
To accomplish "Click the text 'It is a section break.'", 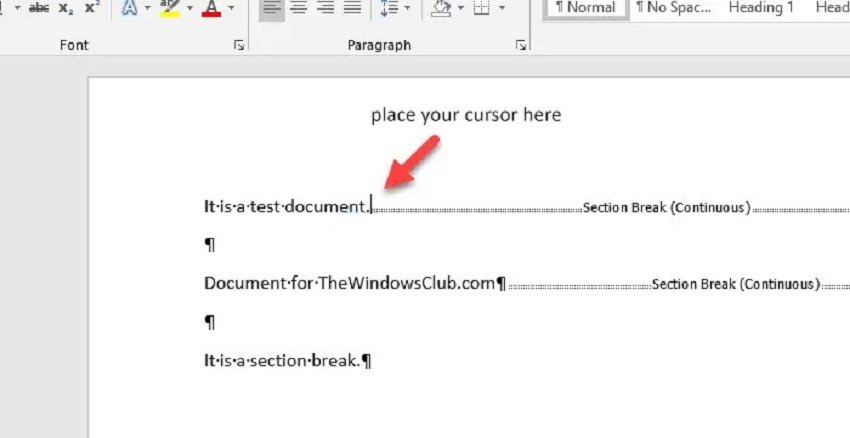I will point(282,360).
